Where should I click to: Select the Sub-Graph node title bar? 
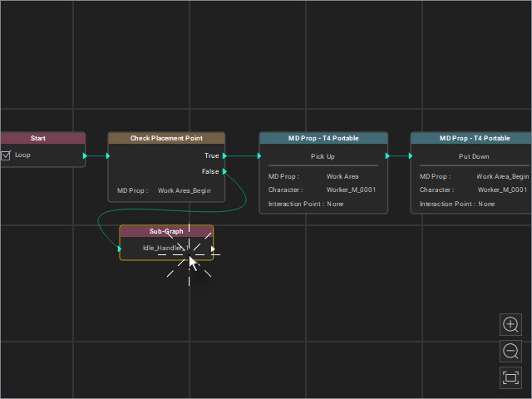tap(166, 231)
